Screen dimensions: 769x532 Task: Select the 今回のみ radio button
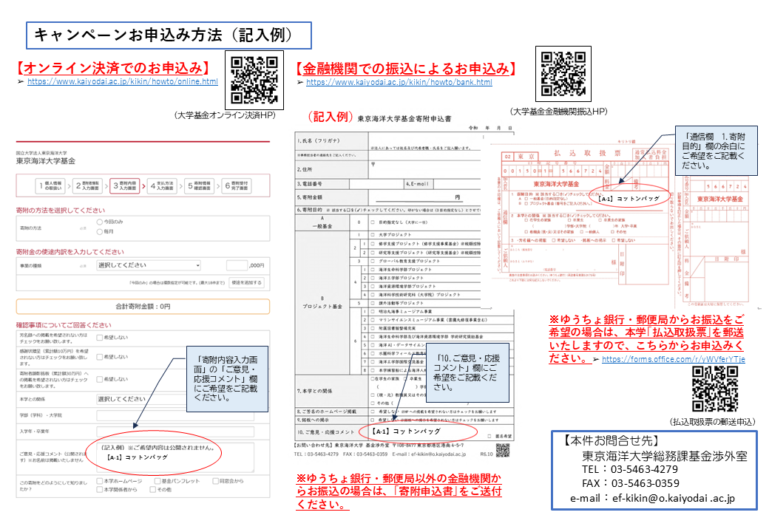(100, 222)
